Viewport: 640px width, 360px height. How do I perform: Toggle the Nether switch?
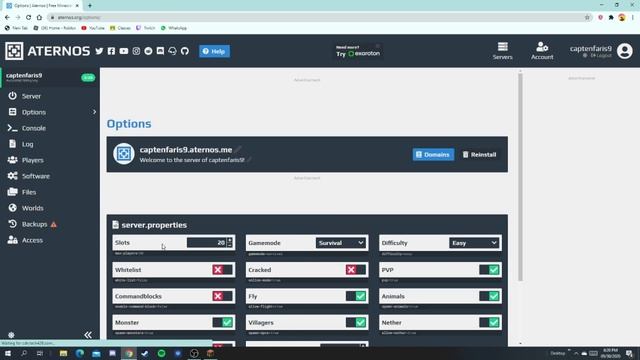coord(489,322)
